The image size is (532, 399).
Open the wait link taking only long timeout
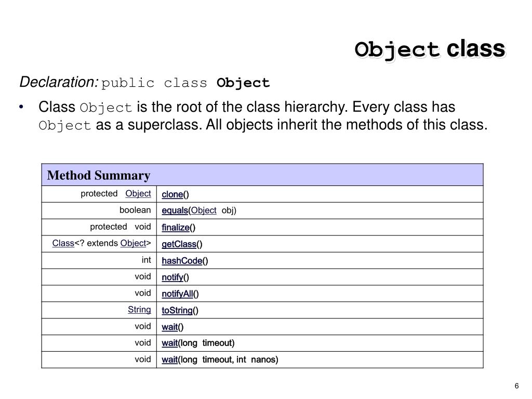click(x=169, y=343)
